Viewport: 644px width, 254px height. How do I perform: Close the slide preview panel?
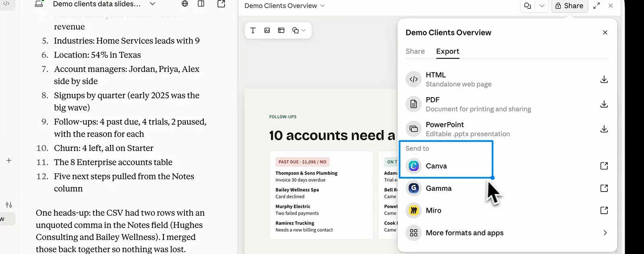(x=611, y=6)
